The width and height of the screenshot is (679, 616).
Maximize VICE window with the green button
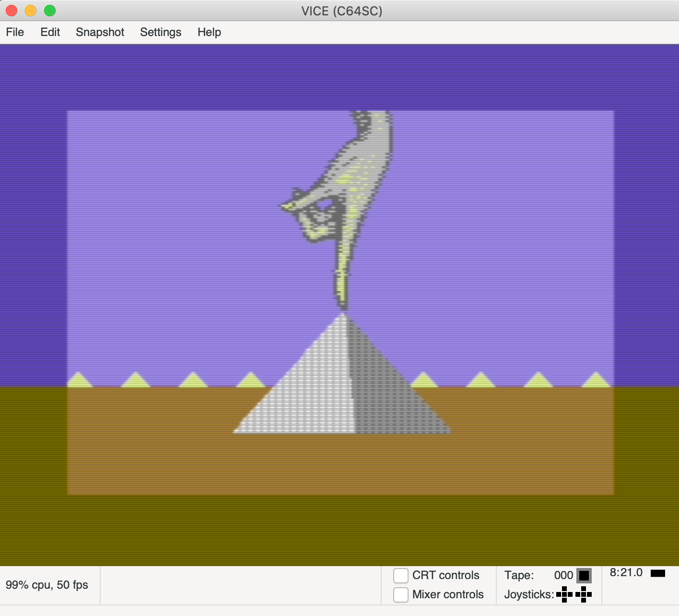coord(50,11)
